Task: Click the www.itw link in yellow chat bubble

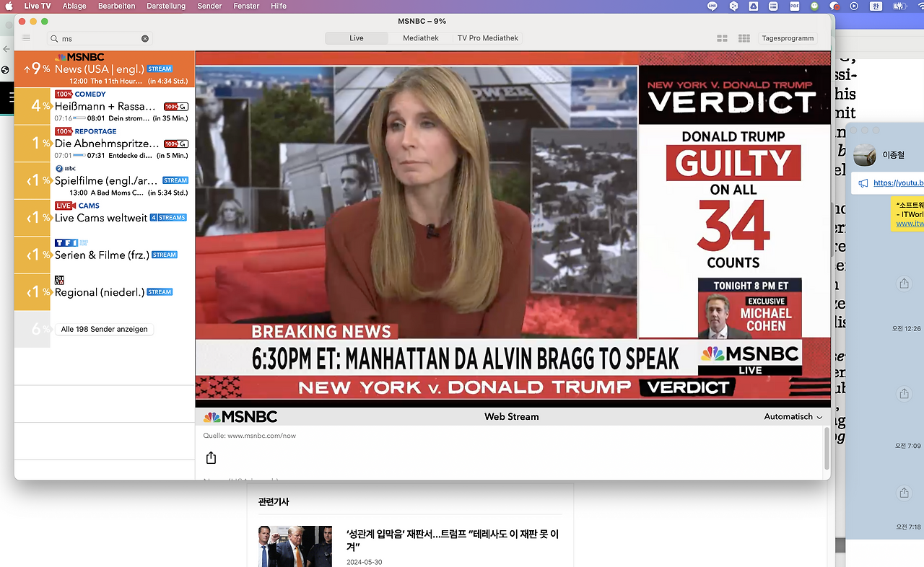Action: [910, 224]
